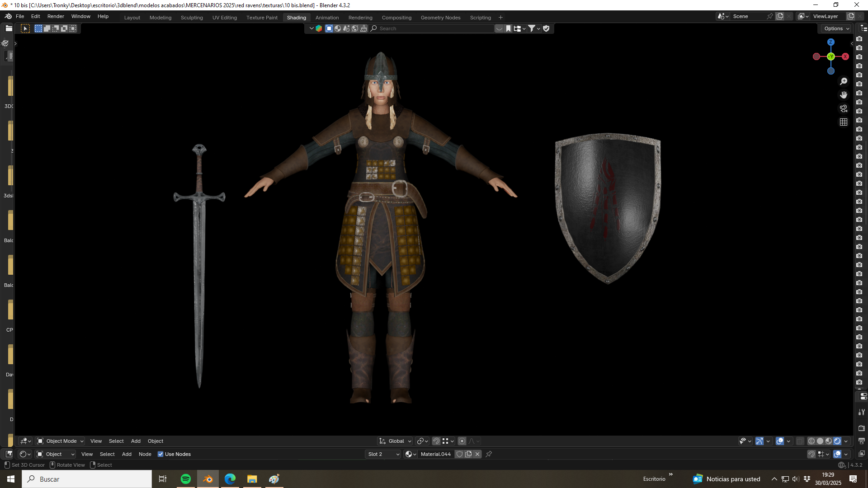Toggle the camera view icon

[x=844, y=108]
